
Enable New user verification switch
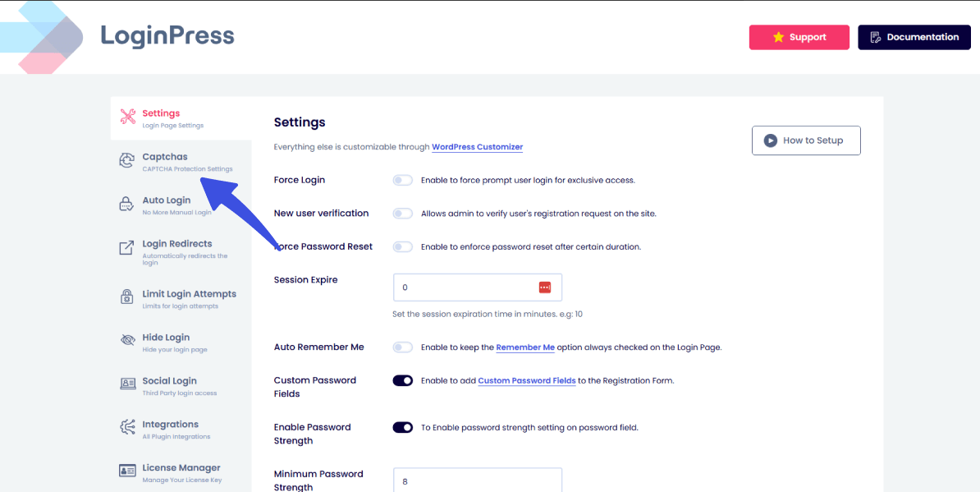403,214
